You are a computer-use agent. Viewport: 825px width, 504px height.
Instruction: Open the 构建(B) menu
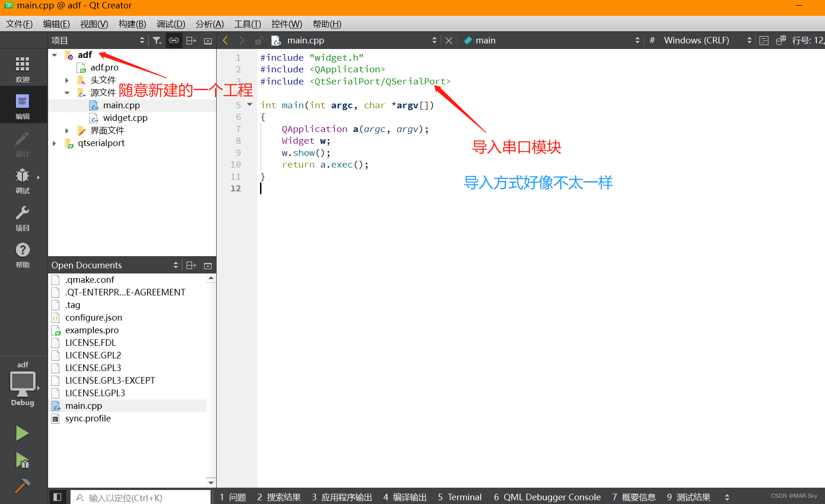point(132,24)
